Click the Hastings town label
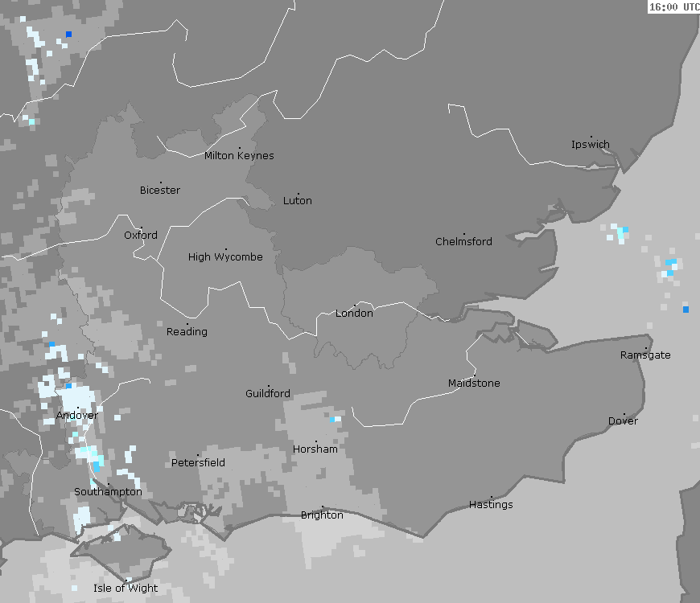This screenshot has width=700, height=603. click(491, 504)
